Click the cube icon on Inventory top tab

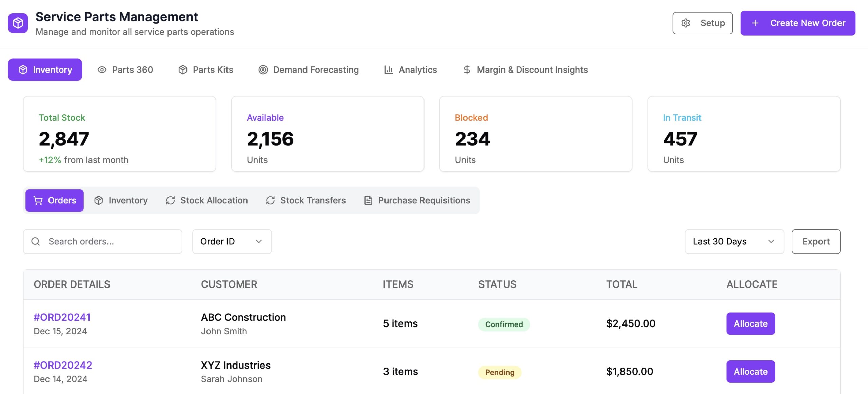click(23, 70)
